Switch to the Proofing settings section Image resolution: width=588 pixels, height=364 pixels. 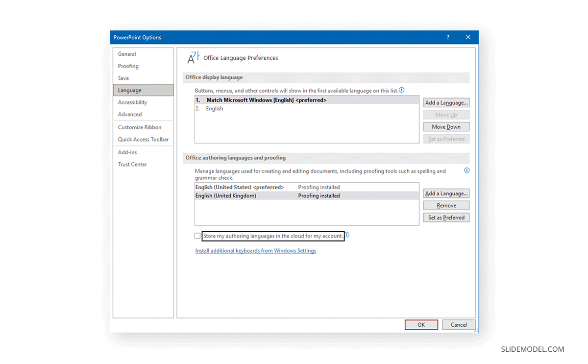(x=128, y=66)
